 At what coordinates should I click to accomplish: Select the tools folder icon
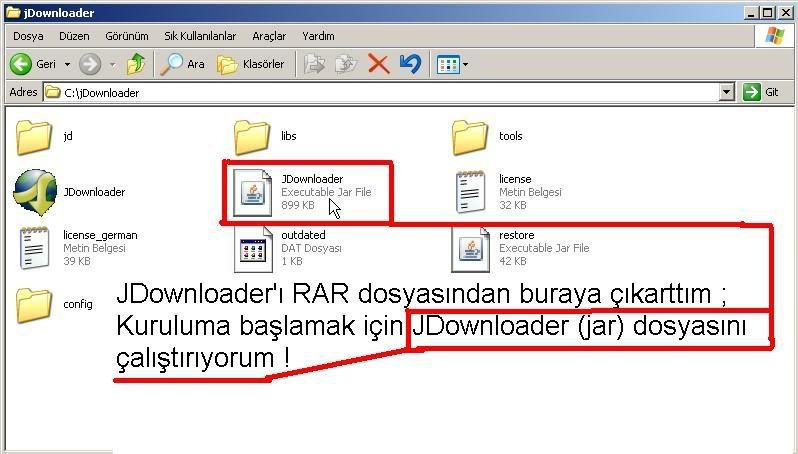469,137
